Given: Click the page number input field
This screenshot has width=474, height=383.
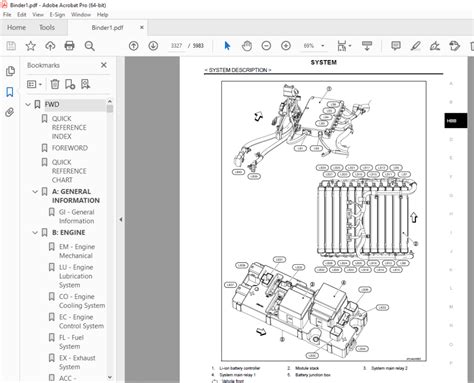Looking at the screenshot, I should [177, 46].
